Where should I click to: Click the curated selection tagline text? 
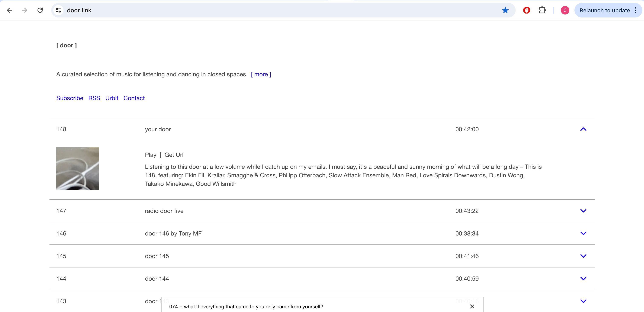click(x=152, y=74)
